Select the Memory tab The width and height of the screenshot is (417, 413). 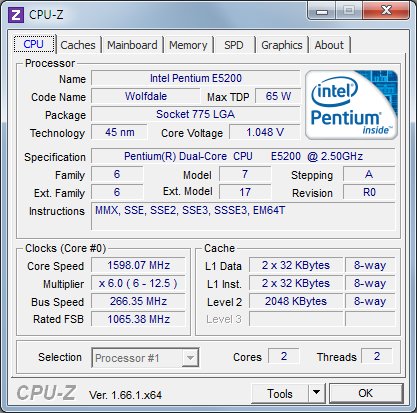[188, 45]
